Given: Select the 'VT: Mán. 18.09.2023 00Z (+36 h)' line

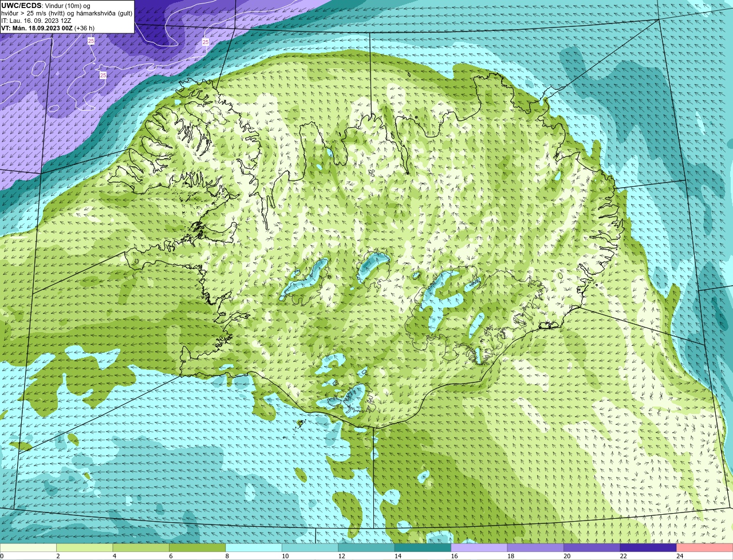Looking at the screenshot, I should pos(48,28).
